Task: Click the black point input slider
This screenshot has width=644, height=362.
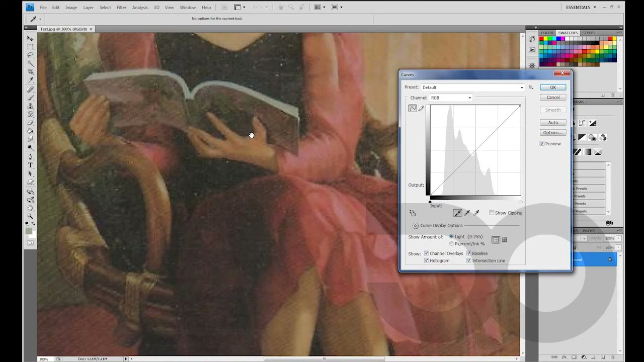Action: (430, 202)
